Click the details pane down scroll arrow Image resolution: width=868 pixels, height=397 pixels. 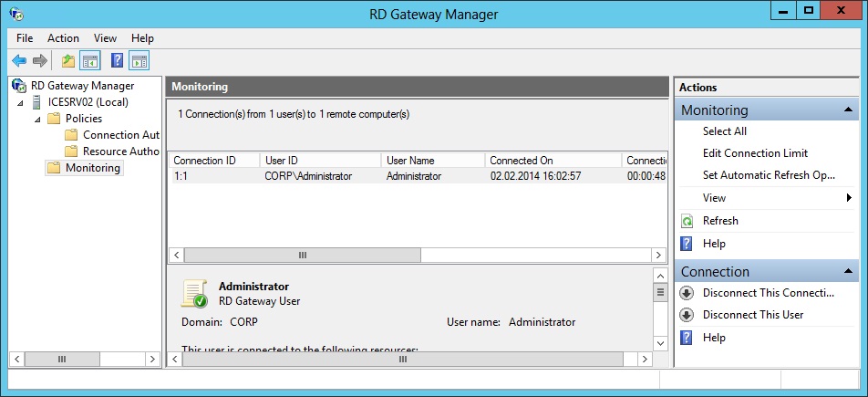(x=660, y=343)
